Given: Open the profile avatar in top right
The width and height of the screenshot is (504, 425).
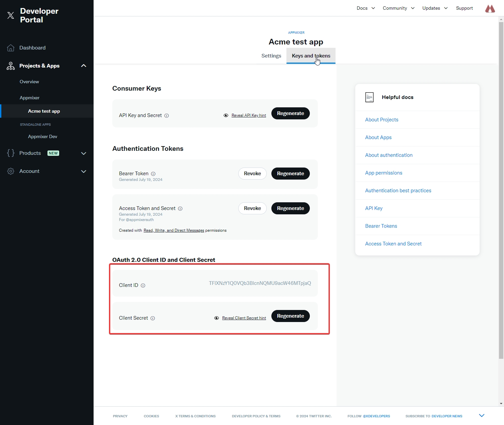Looking at the screenshot, I should tap(490, 8).
